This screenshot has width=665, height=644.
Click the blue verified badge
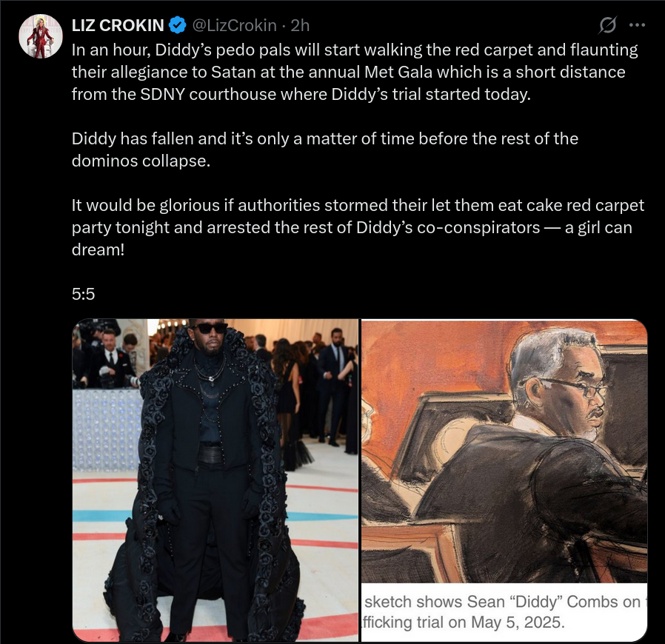click(178, 25)
